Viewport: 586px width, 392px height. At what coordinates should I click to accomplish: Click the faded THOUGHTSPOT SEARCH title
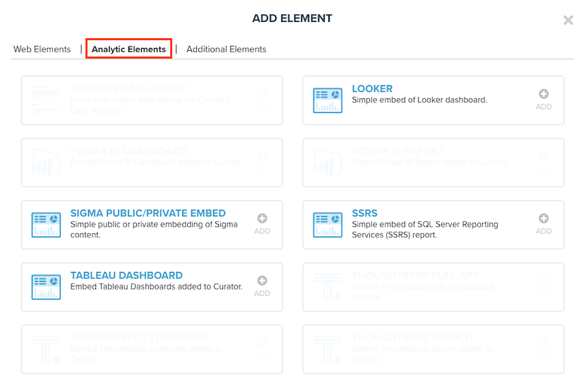pos(412,338)
